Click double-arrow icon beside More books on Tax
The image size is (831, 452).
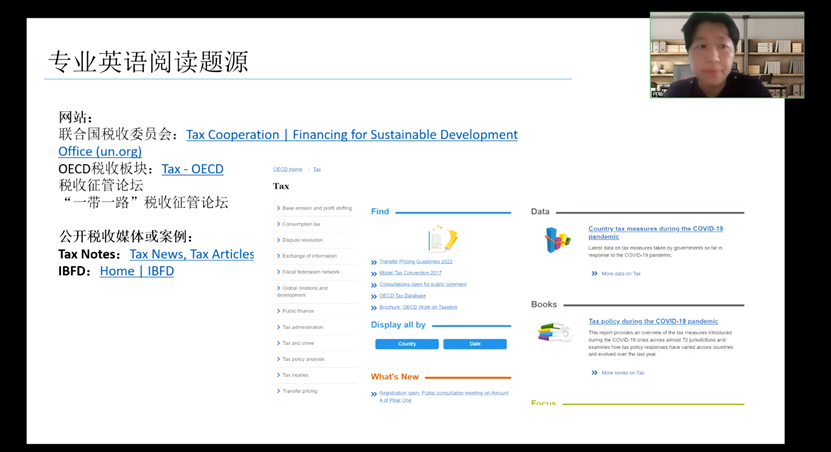594,373
